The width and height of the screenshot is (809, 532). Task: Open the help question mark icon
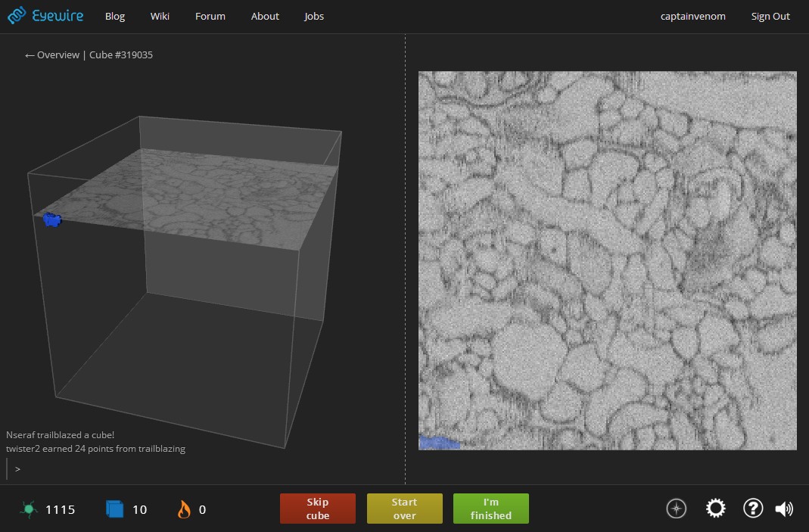(752, 509)
